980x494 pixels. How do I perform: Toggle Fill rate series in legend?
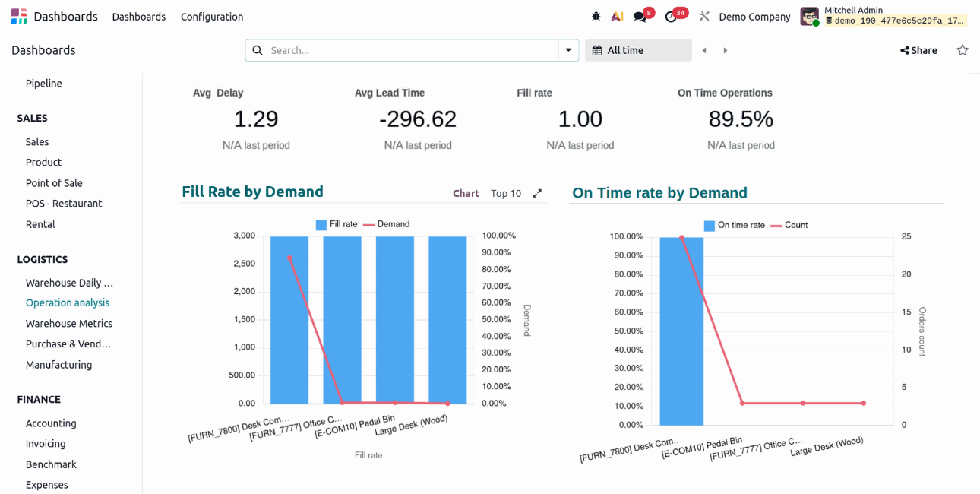[x=337, y=224]
